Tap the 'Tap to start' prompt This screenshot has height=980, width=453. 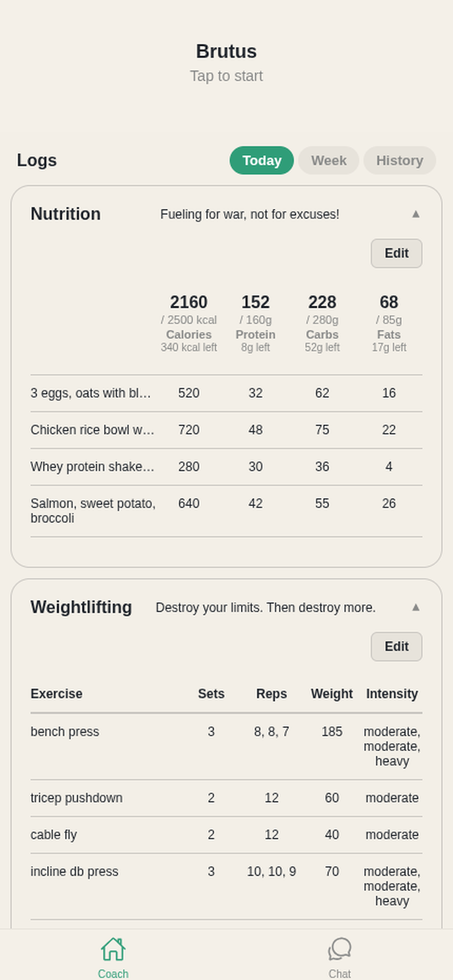tap(226, 76)
